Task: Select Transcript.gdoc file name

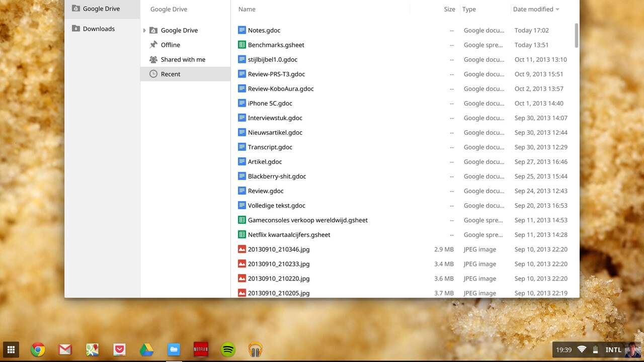Action: (270, 147)
